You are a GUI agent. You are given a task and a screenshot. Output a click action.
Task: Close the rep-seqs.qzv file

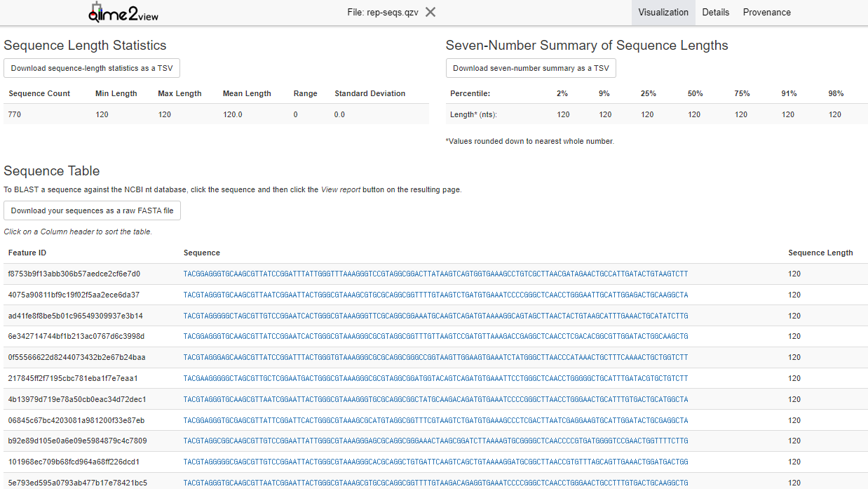430,12
